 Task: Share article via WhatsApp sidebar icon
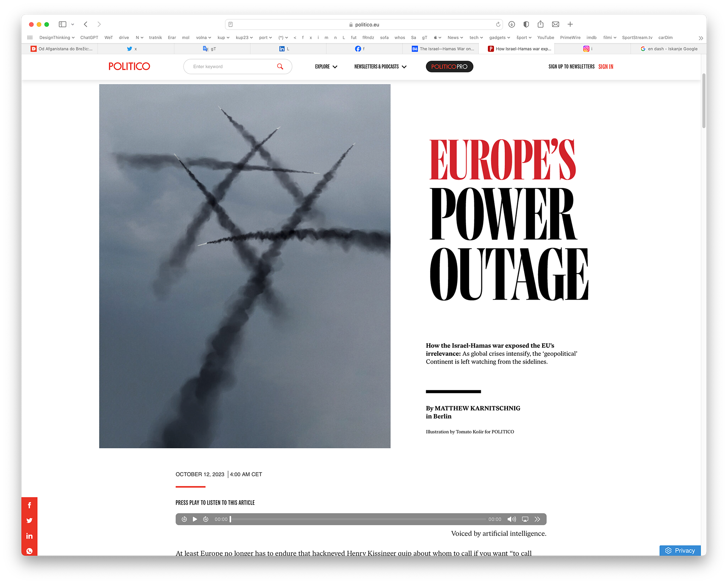tap(29, 551)
